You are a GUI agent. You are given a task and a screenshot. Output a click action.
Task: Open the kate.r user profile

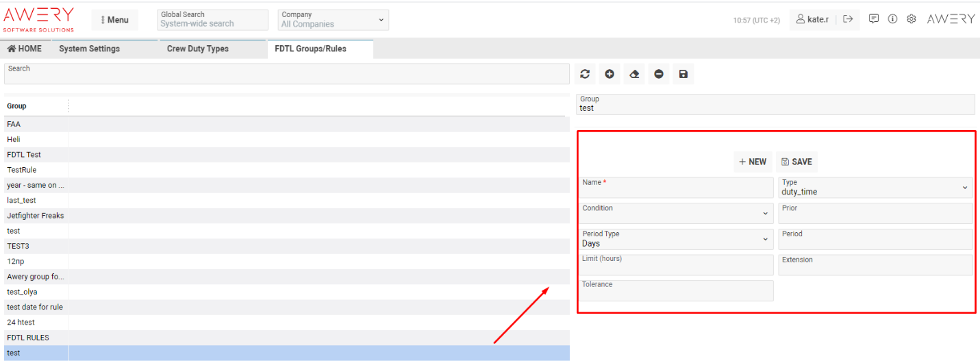click(812, 19)
